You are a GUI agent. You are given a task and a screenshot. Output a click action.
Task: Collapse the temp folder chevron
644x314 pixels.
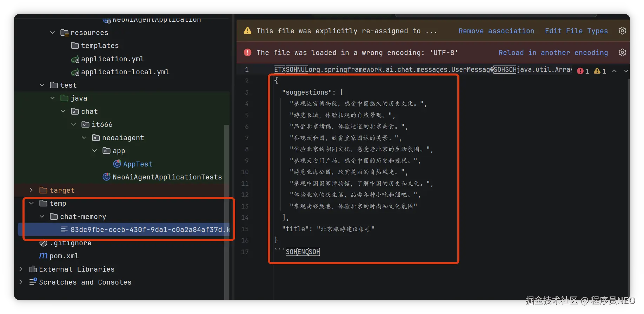32,203
